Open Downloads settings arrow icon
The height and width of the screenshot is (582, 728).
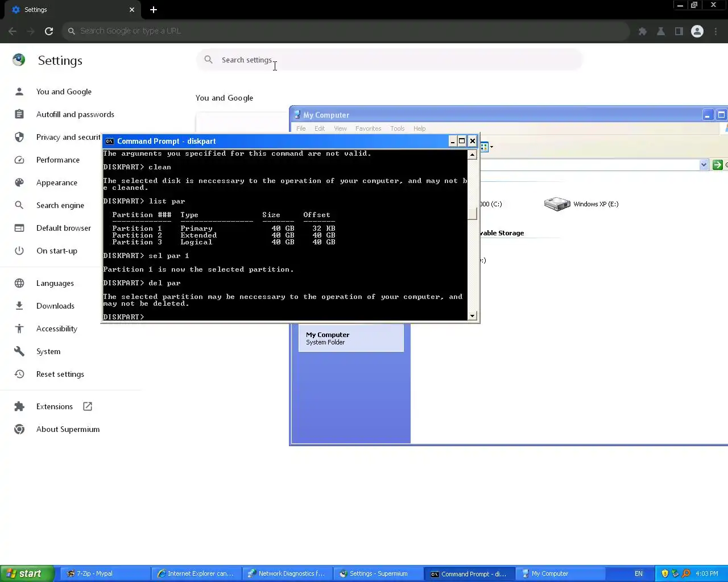coord(19,306)
